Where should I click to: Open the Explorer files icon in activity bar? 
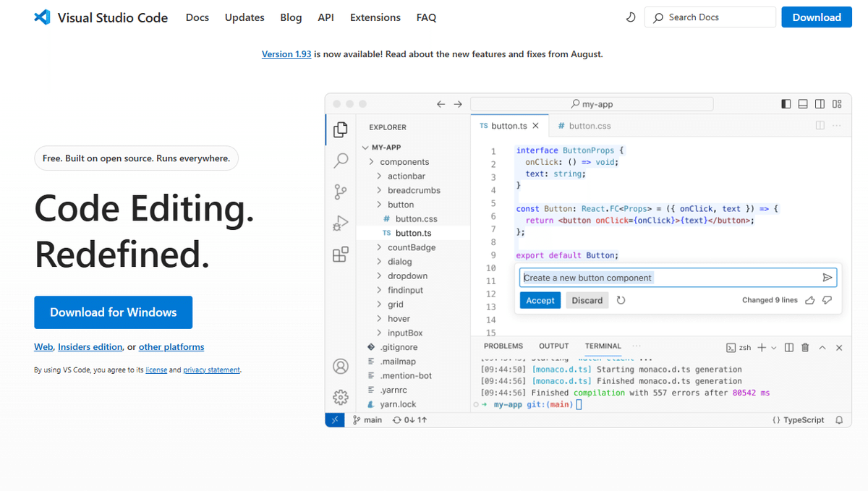tap(341, 130)
